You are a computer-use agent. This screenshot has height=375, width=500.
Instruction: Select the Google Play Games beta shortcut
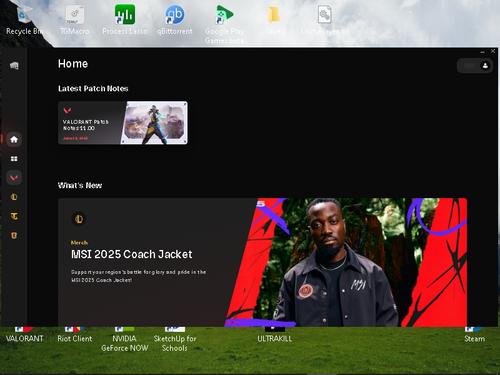225,24
